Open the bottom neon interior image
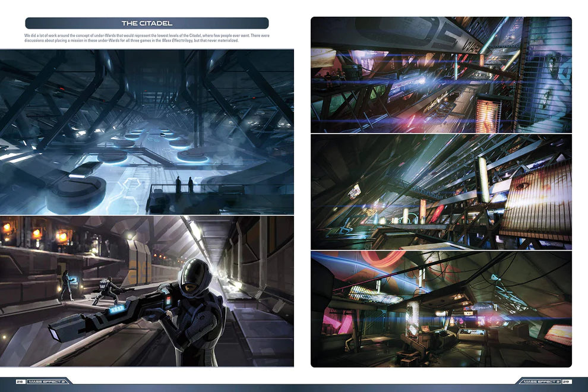The width and height of the screenshot is (588, 392). (441, 309)
